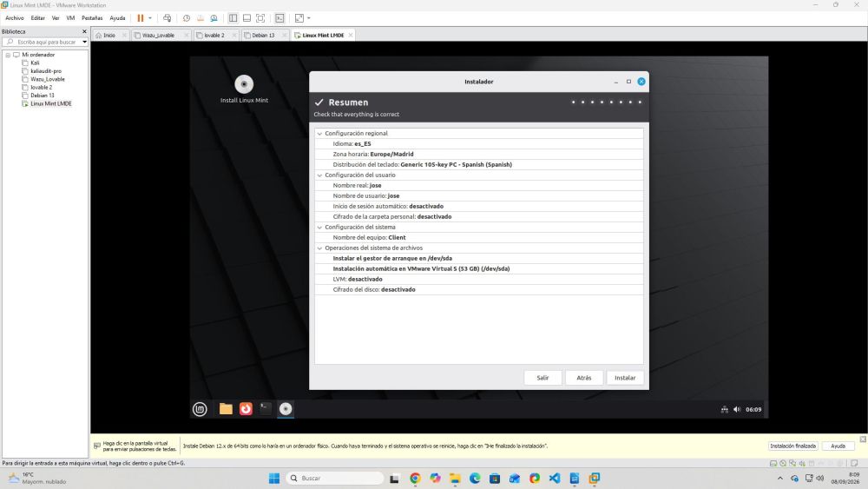868x489 pixels.
Task: Collapse the Configuración regional section
Action: point(319,134)
